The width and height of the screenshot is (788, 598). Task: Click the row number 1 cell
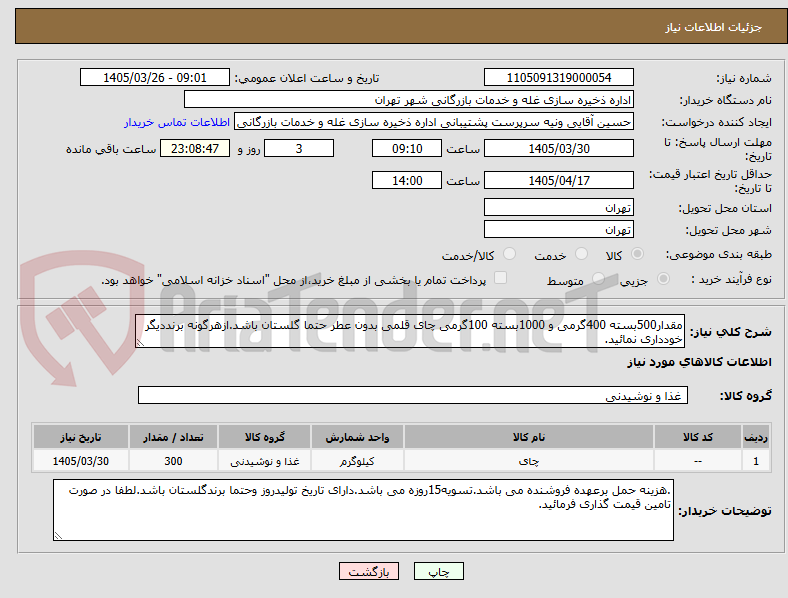(x=756, y=461)
